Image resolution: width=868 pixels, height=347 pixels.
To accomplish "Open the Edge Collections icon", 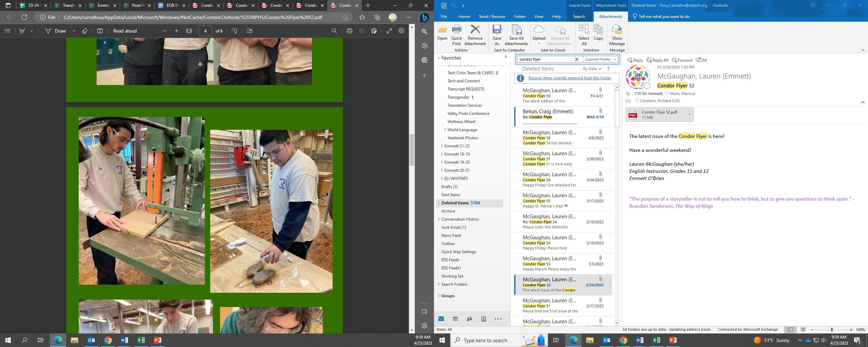I will point(377,17).
